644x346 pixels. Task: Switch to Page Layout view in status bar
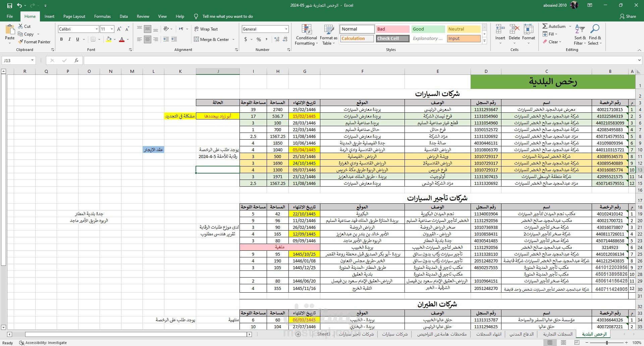(563, 343)
